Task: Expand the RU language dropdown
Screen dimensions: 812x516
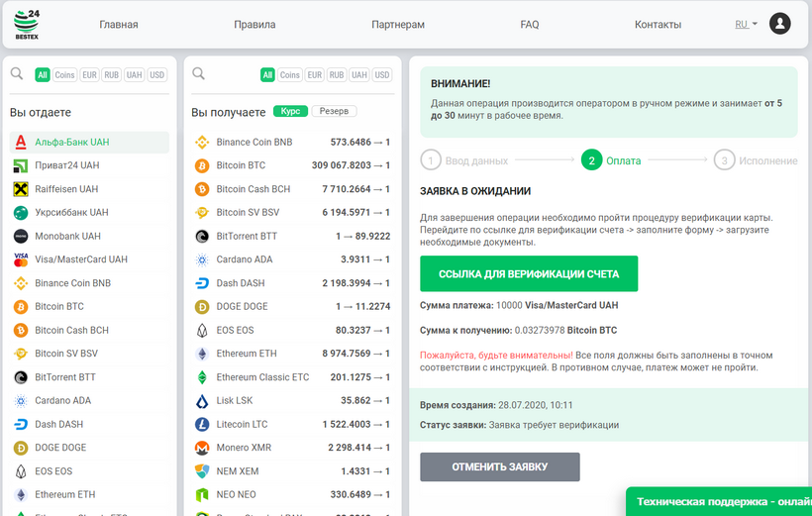Action: [746, 24]
